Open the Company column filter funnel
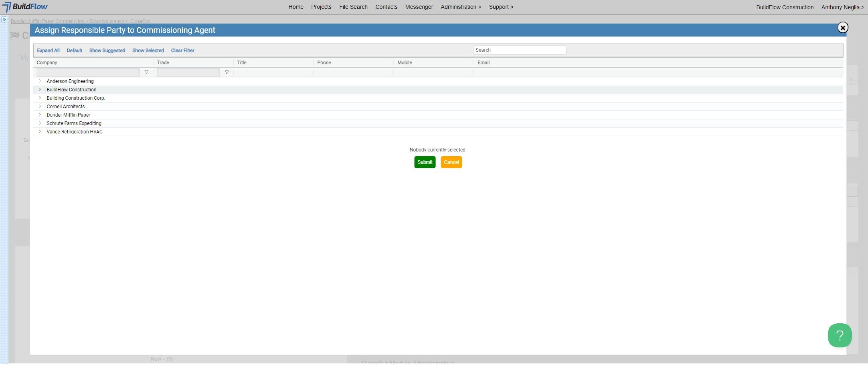The height and width of the screenshot is (365, 868). (x=146, y=73)
